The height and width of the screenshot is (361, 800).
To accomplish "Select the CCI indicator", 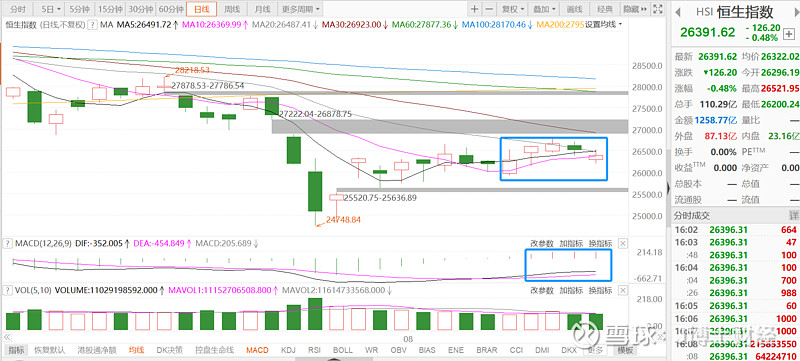I will click(517, 350).
